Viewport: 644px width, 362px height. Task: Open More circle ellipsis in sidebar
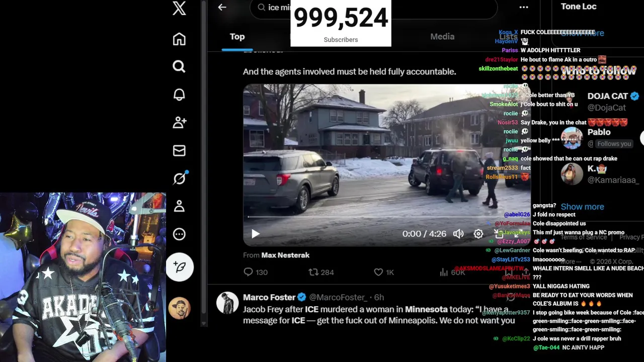tap(179, 234)
